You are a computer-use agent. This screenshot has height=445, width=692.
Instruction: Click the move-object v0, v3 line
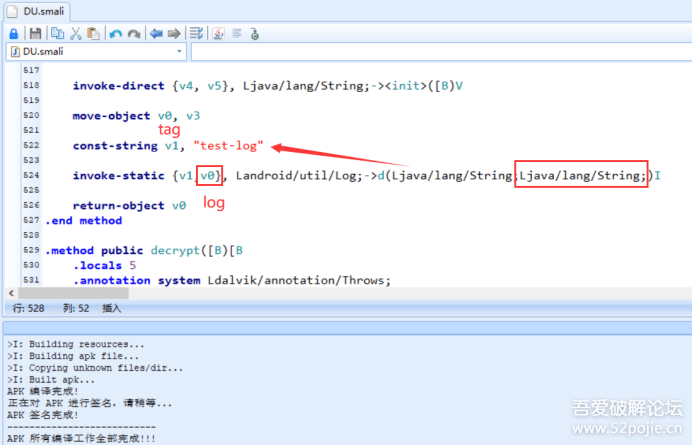(136, 116)
